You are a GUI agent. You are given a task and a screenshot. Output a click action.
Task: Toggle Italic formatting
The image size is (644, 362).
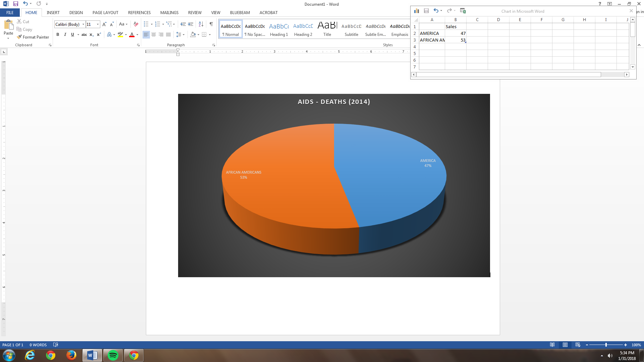[x=65, y=35]
